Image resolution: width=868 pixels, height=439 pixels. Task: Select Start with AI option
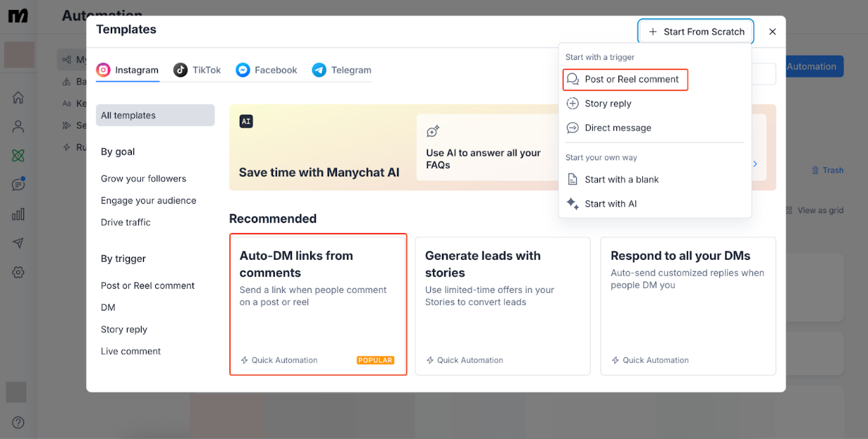pyautogui.click(x=611, y=204)
